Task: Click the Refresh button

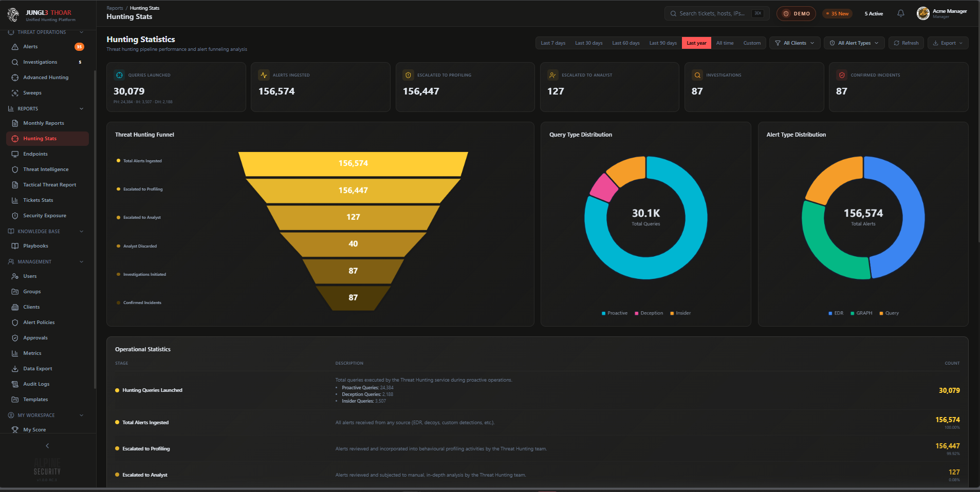Action: pos(906,43)
